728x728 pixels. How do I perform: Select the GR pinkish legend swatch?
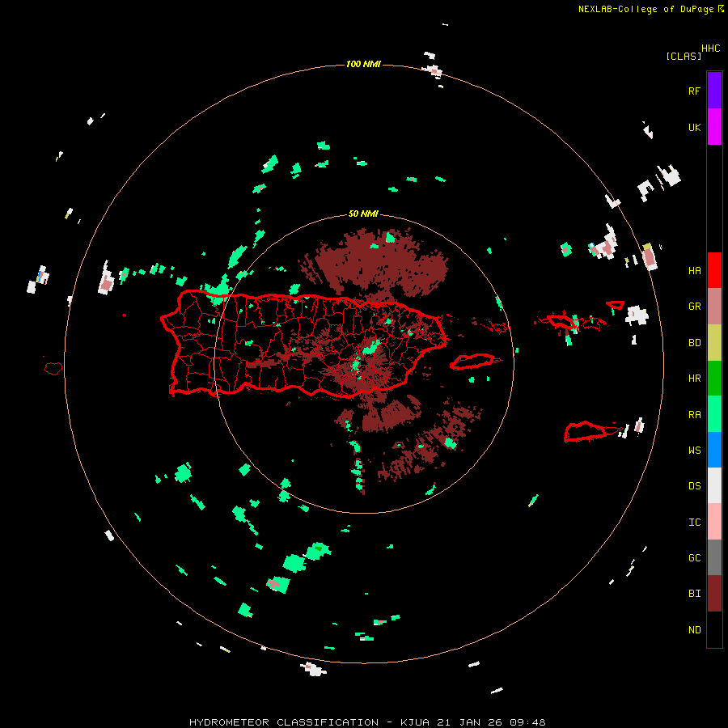pyautogui.click(x=714, y=306)
